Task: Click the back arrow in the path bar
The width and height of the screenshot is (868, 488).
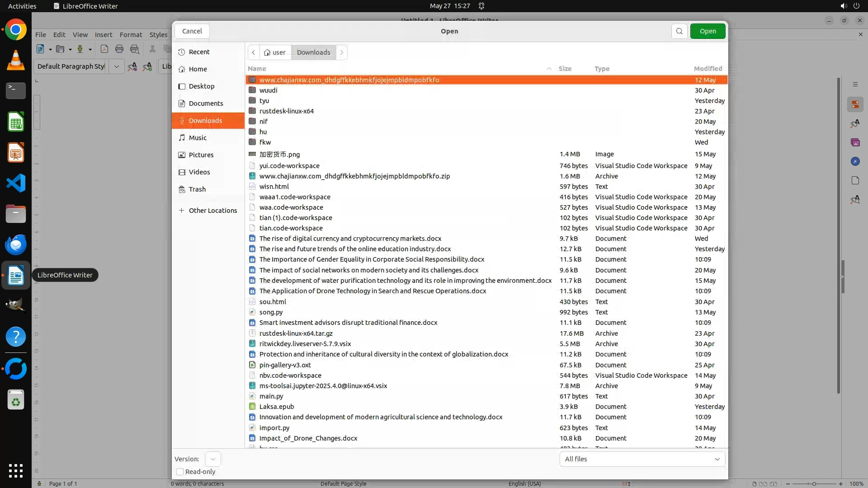Action: click(254, 52)
